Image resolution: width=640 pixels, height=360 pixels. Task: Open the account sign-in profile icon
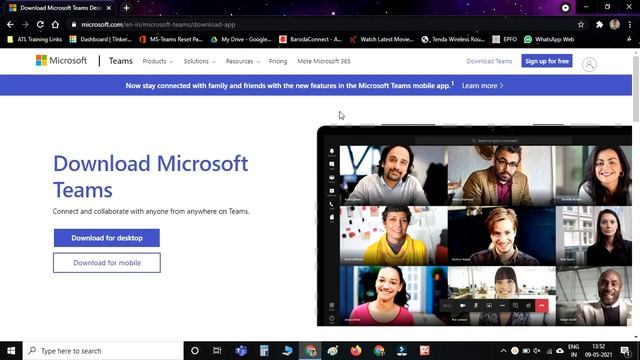[589, 64]
